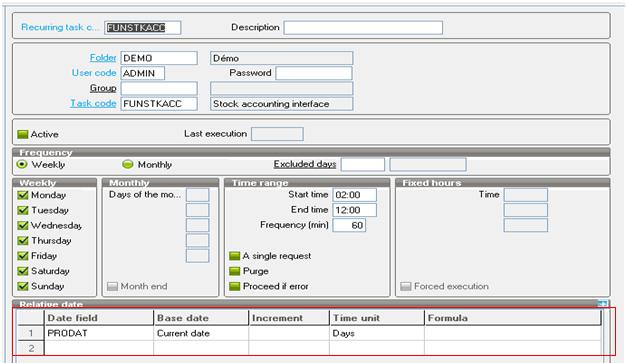Image resolution: width=627 pixels, height=363 pixels.
Task: Select row number 1 in Relative date grid
Action: [x=31, y=333]
